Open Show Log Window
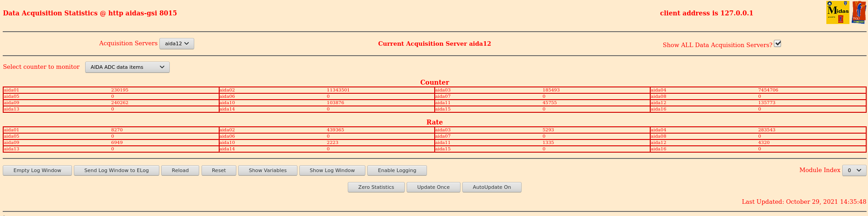 pyautogui.click(x=332, y=171)
